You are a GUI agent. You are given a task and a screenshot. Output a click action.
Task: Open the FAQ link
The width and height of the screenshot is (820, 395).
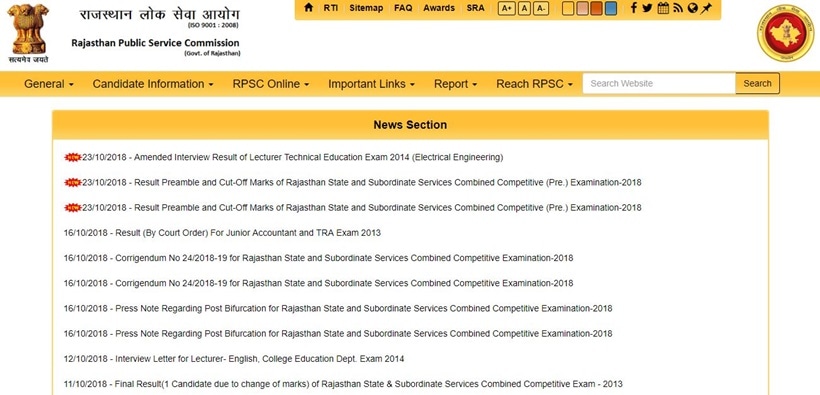tap(403, 8)
